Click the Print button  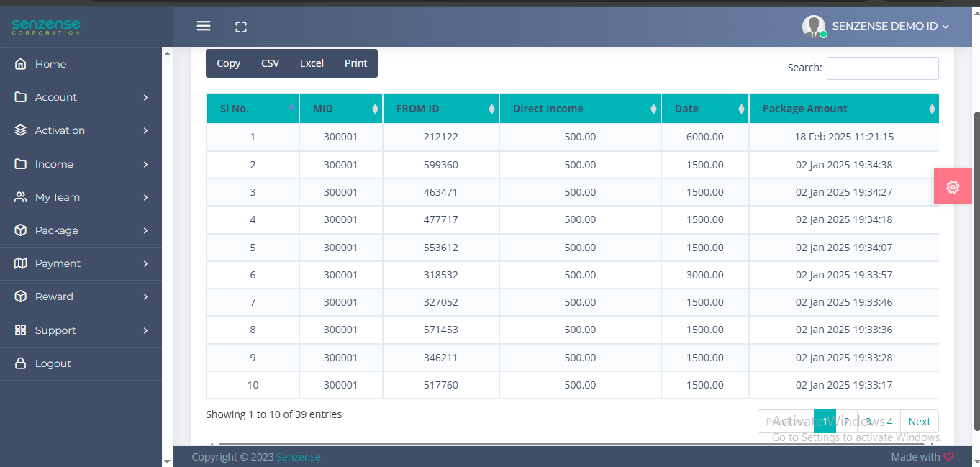355,63
